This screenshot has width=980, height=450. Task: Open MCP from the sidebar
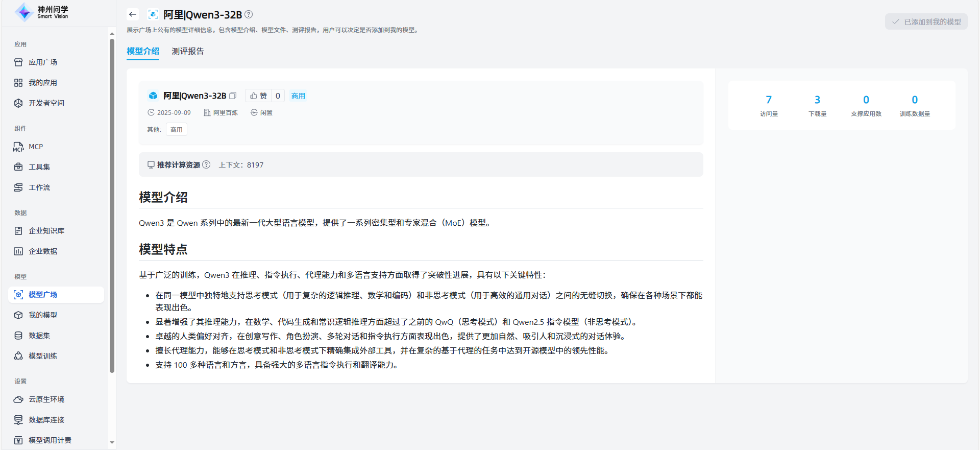[x=36, y=147]
